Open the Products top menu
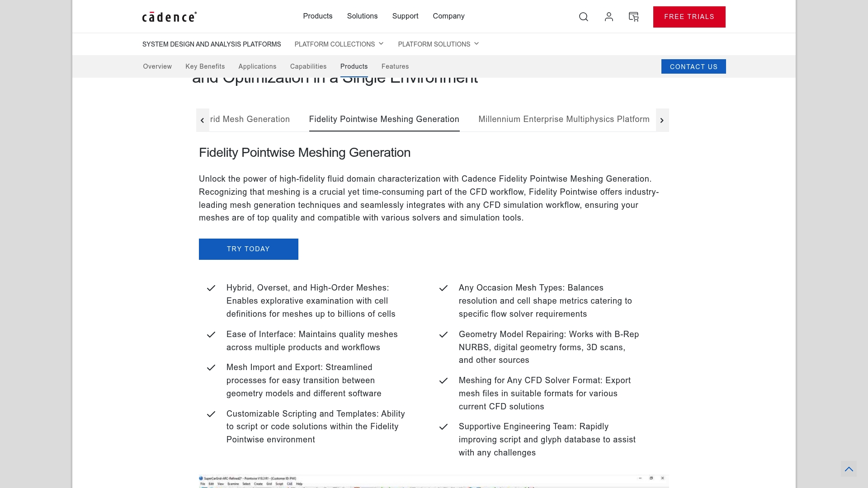868x488 pixels. pyautogui.click(x=318, y=16)
